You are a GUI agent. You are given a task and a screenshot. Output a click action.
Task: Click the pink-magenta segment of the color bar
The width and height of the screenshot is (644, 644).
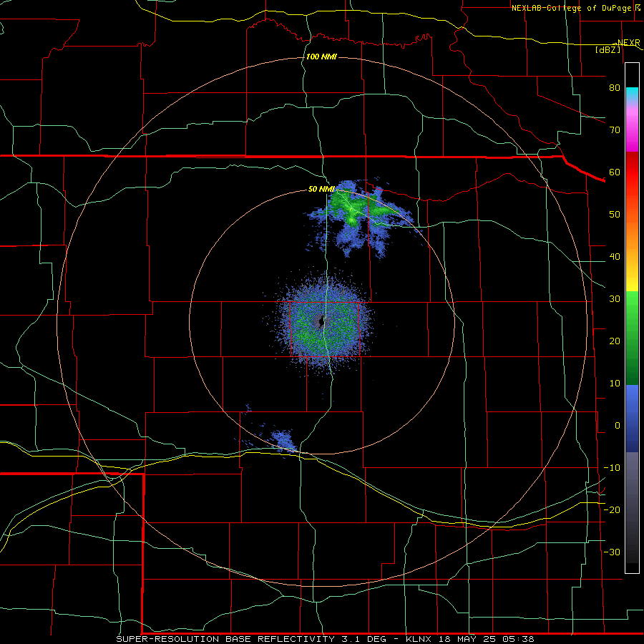point(632,130)
